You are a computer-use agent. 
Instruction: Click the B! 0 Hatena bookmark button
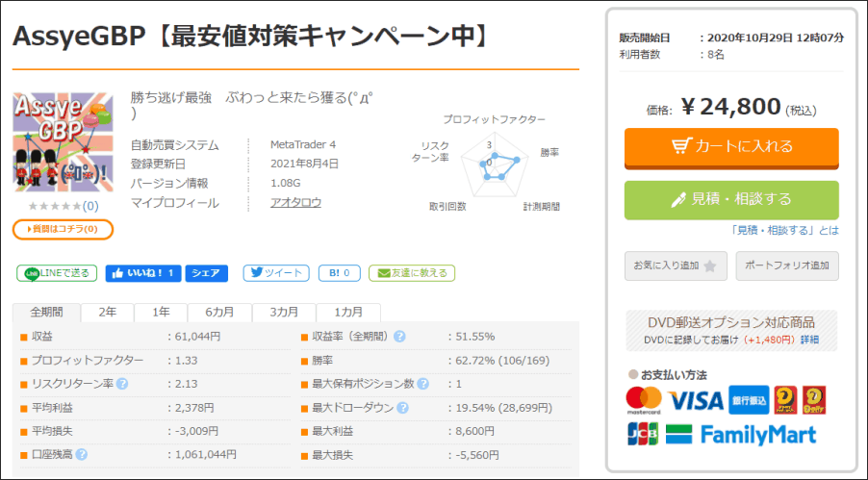[x=340, y=273]
